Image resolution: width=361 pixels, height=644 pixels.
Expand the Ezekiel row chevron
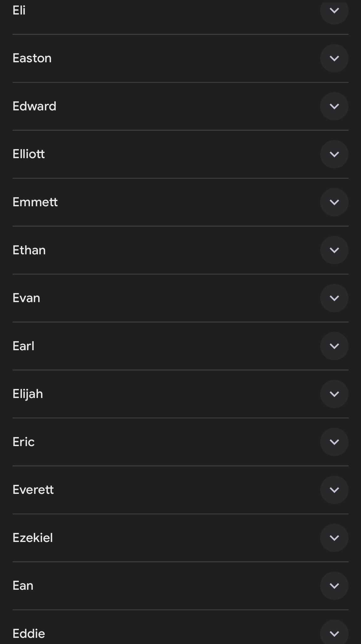pyautogui.click(x=334, y=538)
